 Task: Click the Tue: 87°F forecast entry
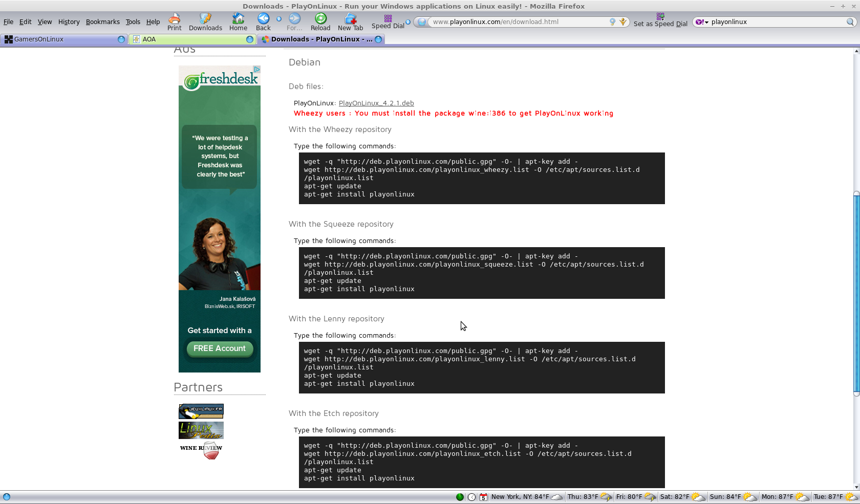pyautogui.click(x=836, y=497)
